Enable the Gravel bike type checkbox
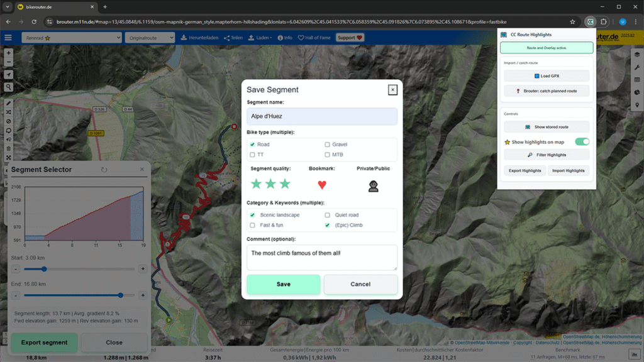Image resolution: width=644 pixels, height=362 pixels. [x=328, y=145]
